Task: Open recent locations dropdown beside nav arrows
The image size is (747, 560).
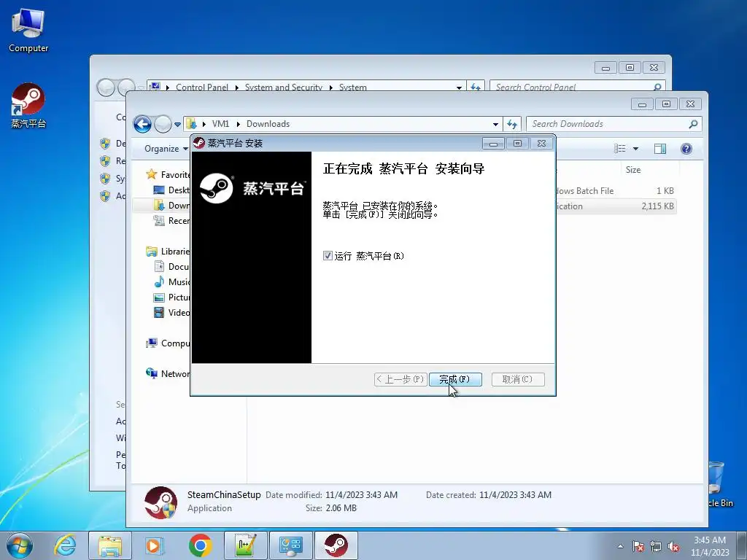Action: pyautogui.click(x=178, y=124)
